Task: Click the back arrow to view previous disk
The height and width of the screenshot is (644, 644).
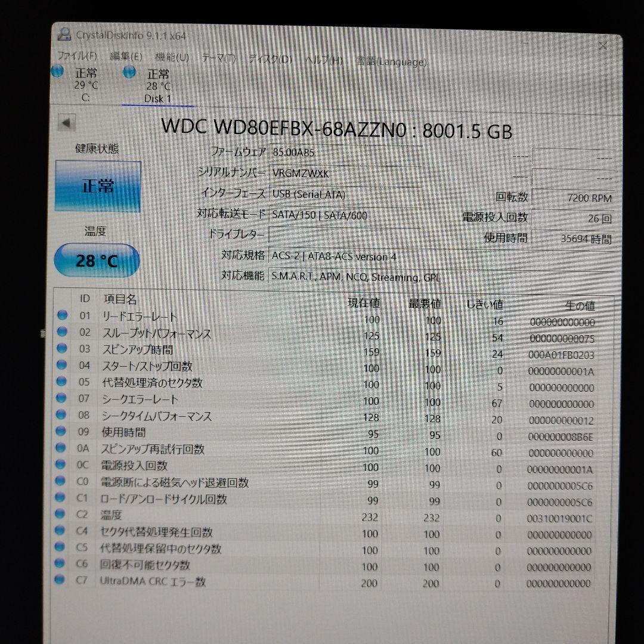Action: pyautogui.click(x=66, y=124)
